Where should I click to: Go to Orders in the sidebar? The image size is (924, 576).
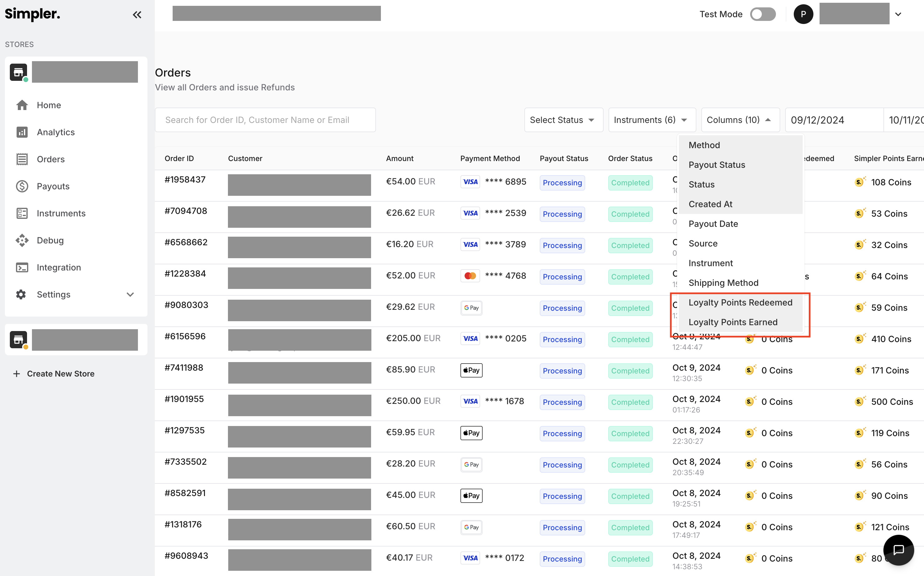point(51,159)
